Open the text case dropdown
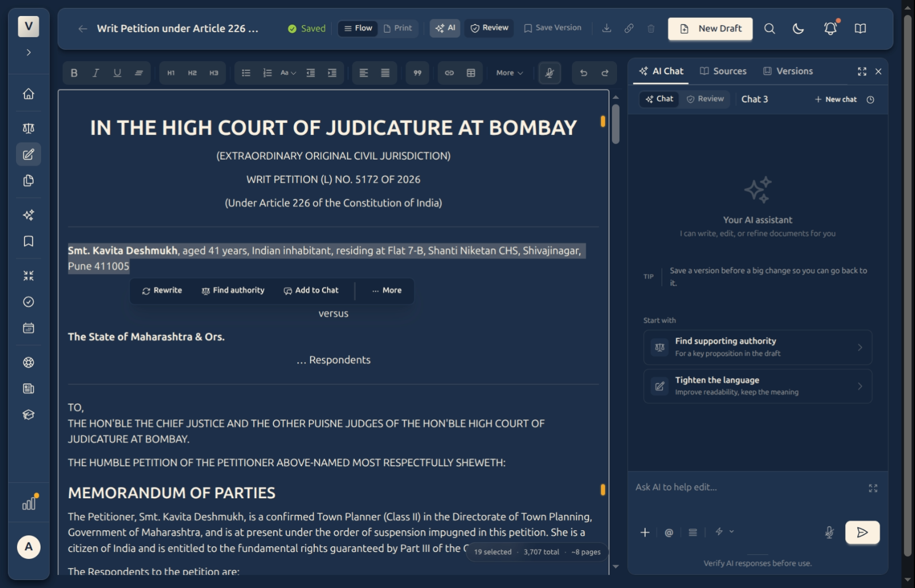Image resolution: width=915 pixels, height=588 pixels. pos(288,73)
